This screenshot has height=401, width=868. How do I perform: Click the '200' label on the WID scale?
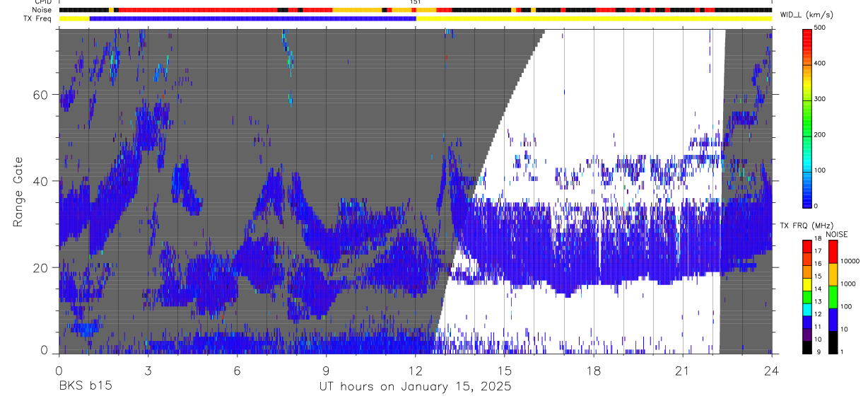[x=820, y=135]
